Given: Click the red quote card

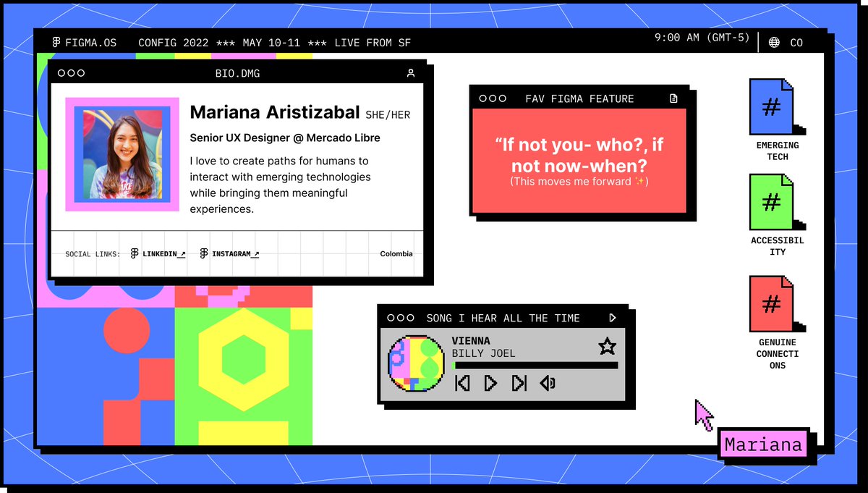Looking at the screenshot, I should (x=579, y=161).
